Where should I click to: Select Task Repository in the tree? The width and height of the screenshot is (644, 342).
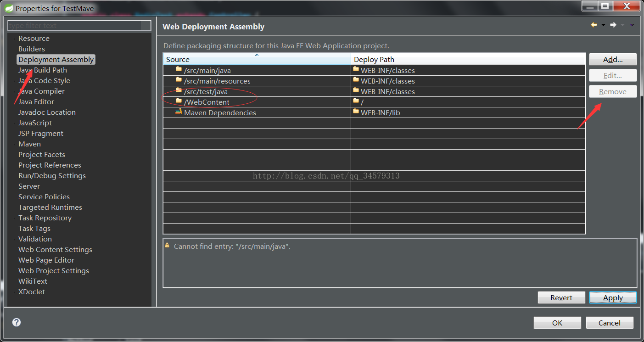(45, 218)
